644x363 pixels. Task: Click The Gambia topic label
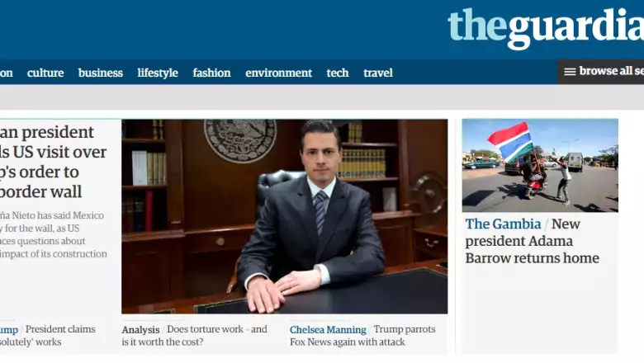coord(503,224)
